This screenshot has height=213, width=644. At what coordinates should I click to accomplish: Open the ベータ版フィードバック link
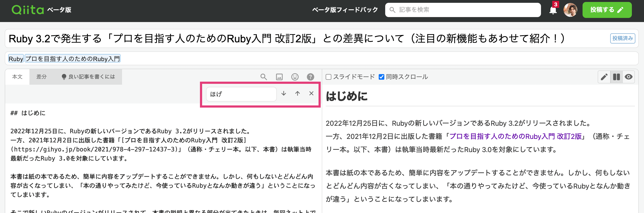click(x=345, y=10)
